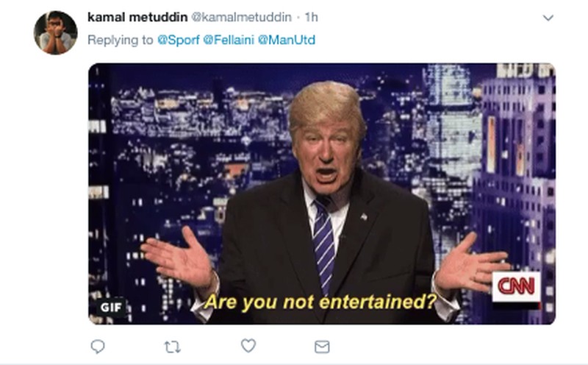588x365 pixels.
Task: Open the @Sporf mention link
Action: (x=178, y=40)
